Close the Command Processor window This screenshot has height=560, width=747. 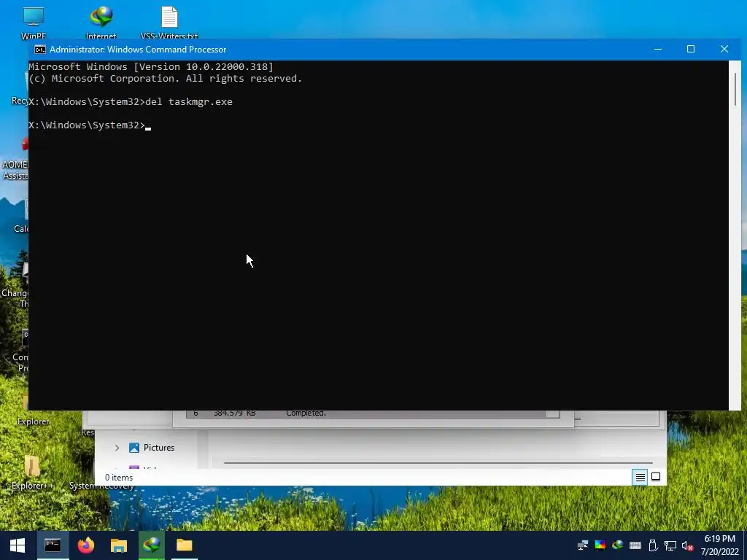click(724, 49)
